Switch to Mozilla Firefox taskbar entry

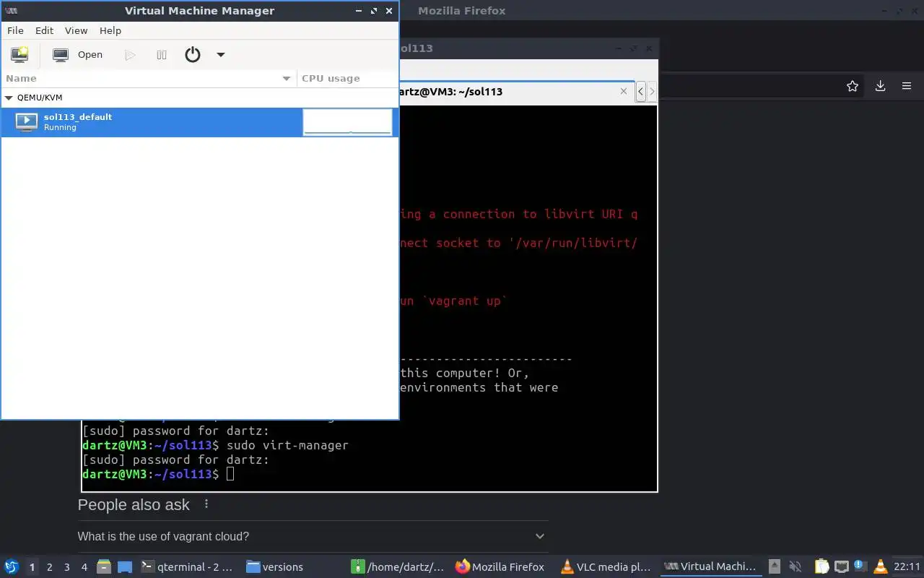(x=502, y=567)
